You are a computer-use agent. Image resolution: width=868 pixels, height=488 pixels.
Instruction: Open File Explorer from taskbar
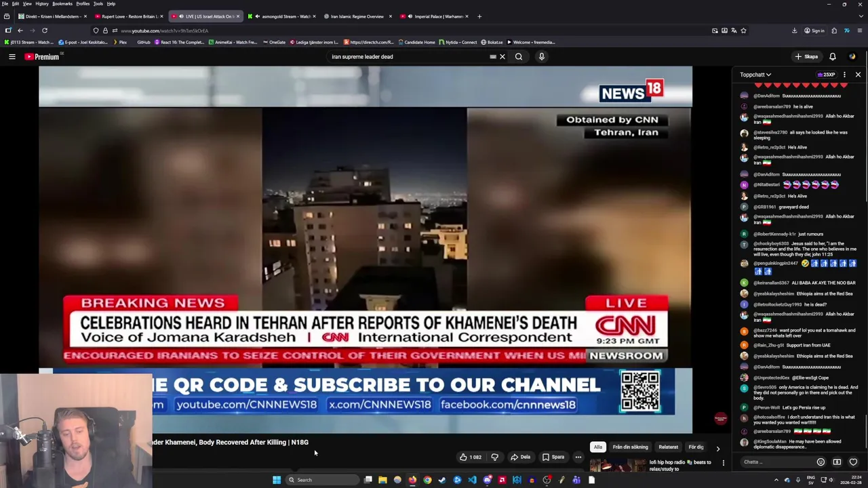[x=382, y=480]
